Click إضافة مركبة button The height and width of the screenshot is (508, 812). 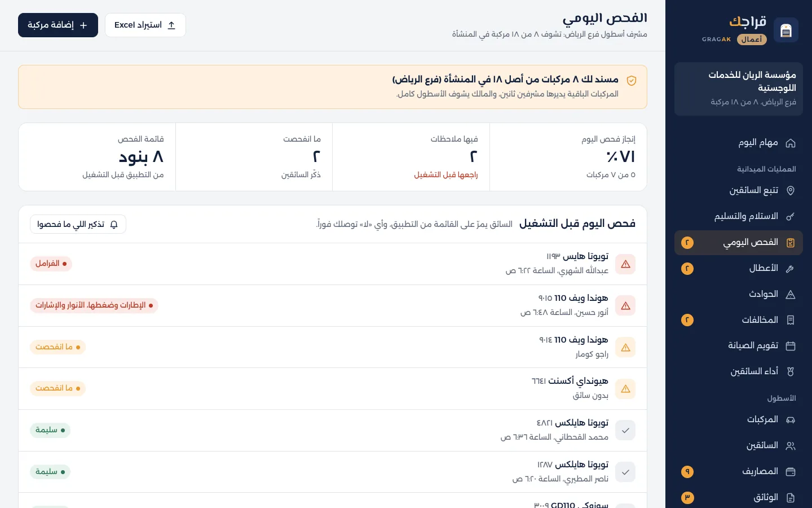pos(58,25)
